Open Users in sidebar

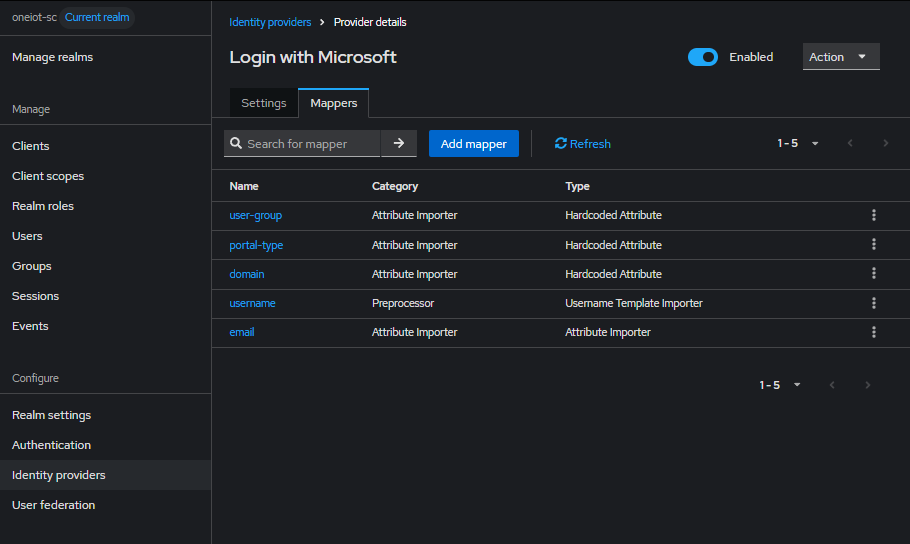pyautogui.click(x=106, y=236)
